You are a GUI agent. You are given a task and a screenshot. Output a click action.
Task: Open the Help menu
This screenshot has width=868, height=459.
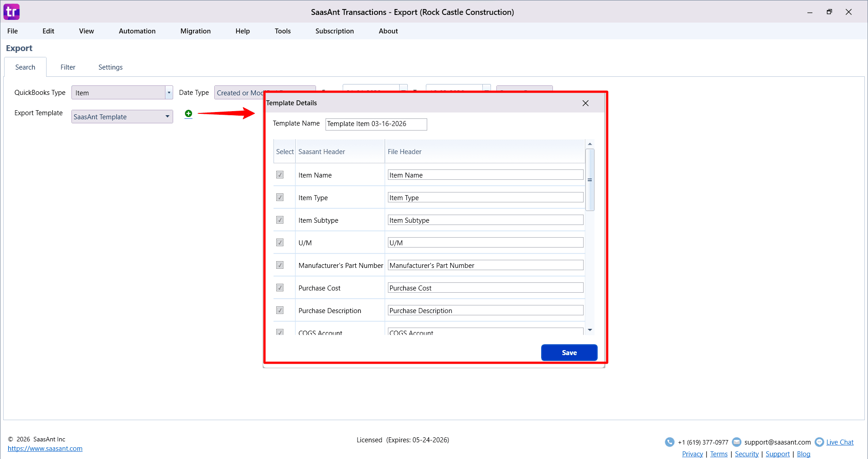point(242,31)
